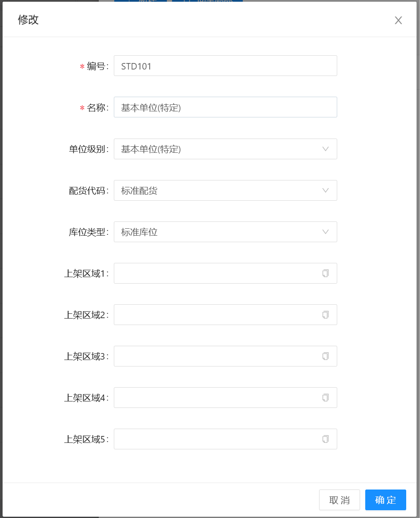The image size is (420, 518).
Task: Select the 上架区域2 input box
Action: [216, 315]
